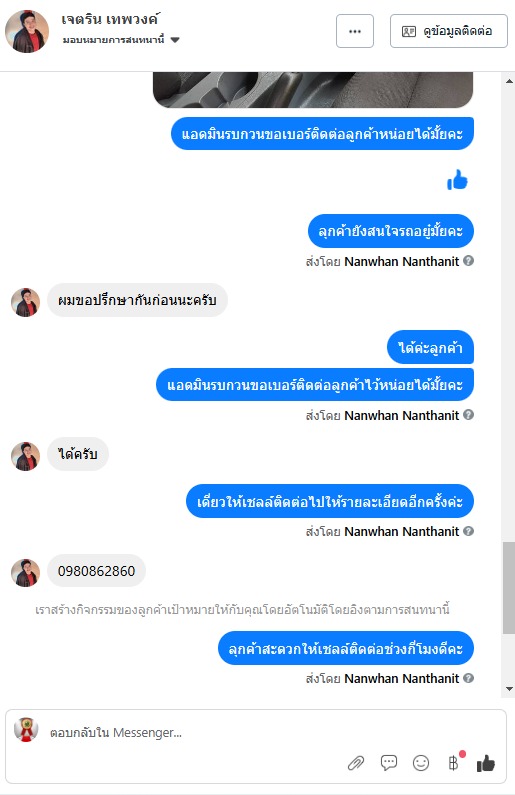This screenshot has width=515, height=795.
Task: Click the contact name เจตริน เทพวงค์
Action: [x=110, y=19]
